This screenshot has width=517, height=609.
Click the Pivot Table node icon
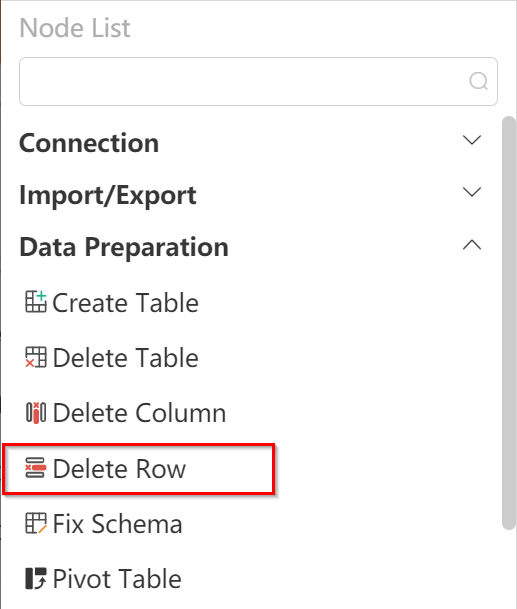tap(36, 578)
